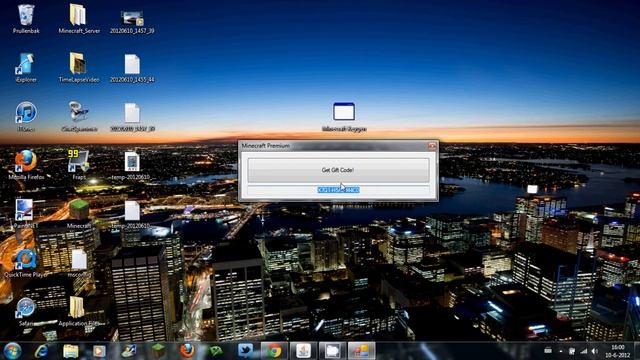Open the Twitter bird taskbar icon

pos(245,351)
